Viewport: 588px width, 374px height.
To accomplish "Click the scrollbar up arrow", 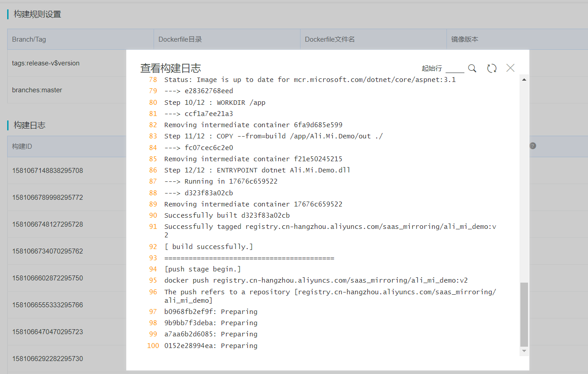I will (523, 79).
